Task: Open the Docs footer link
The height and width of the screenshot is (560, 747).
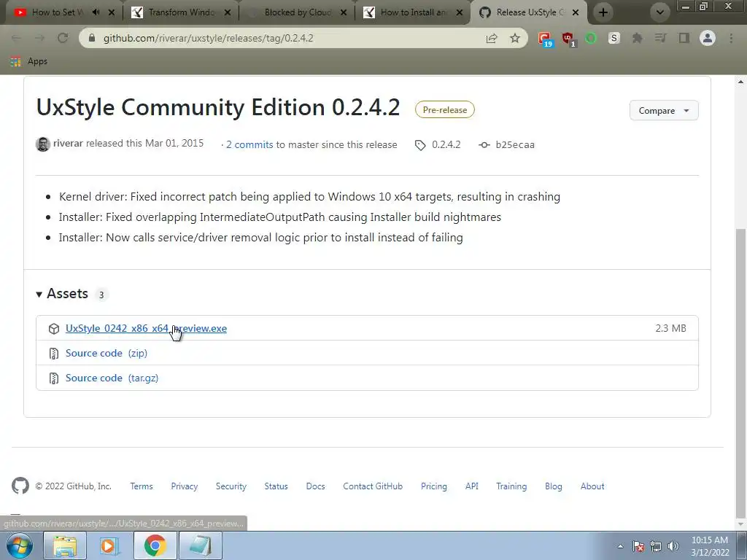Action: 315,486
